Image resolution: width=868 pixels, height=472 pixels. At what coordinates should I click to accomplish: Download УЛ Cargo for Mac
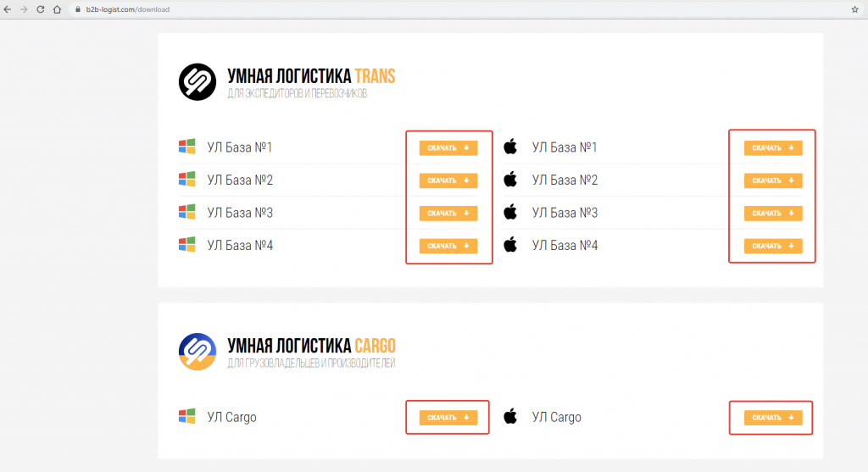[x=773, y=418]
